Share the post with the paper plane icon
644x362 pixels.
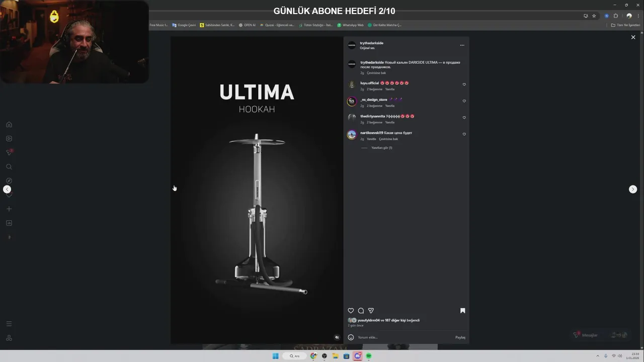click(x=371, y=311)
